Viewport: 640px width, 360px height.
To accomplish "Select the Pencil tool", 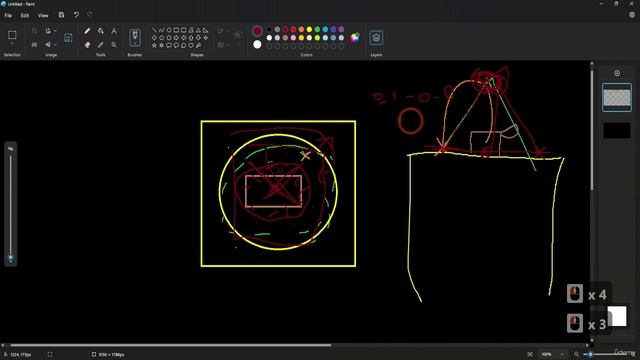I will pyautogui.click(x=87, y=31).
